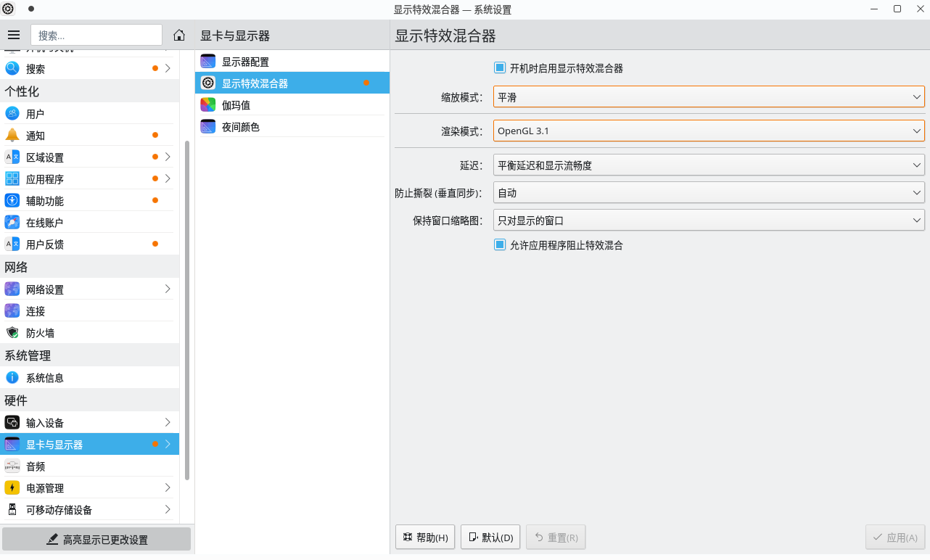Click the 辅助功能 accessibility icon

tap(12, 201)
